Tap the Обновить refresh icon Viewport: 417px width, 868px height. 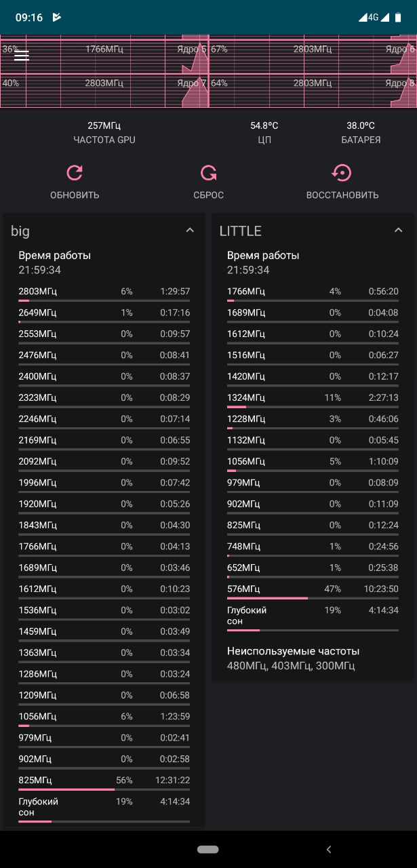(x=75, y=173)
